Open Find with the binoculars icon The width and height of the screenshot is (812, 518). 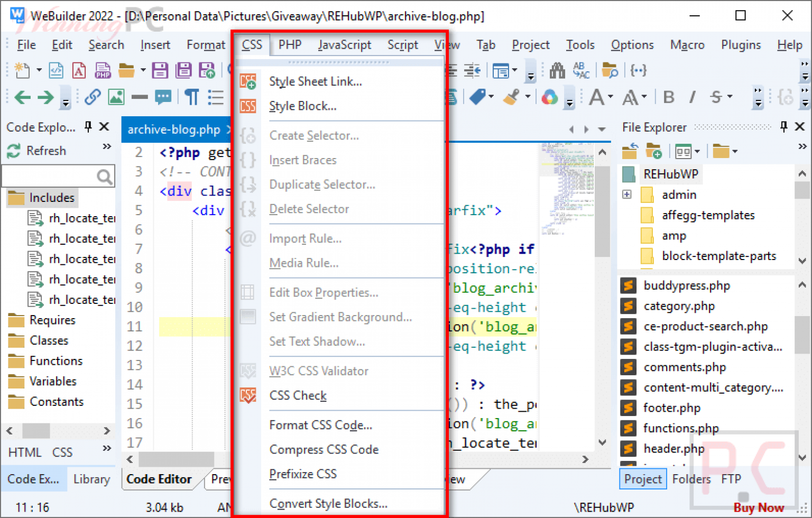click(557, 70)
